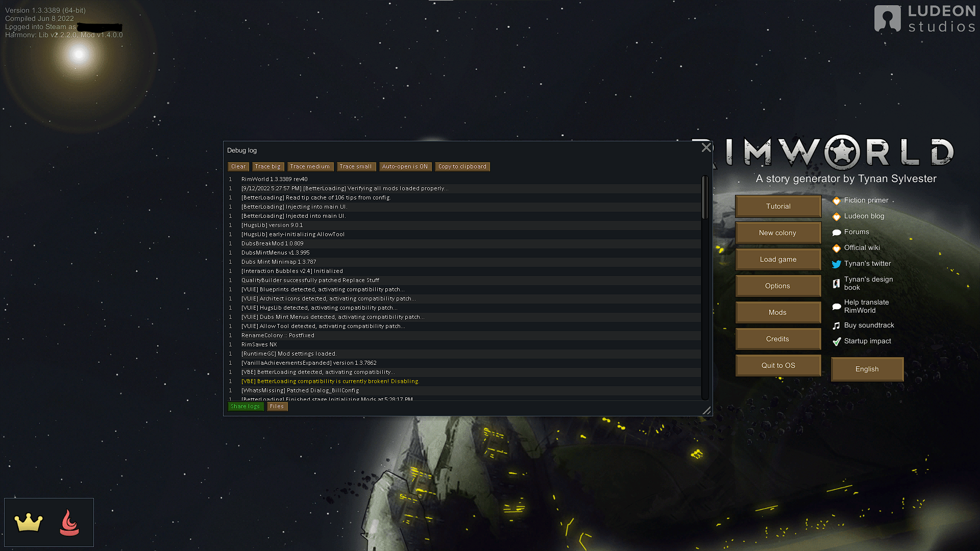This screenshot has width=980, height=551.
Task: Clear the debug log
Action: click(x=238, y=166)
